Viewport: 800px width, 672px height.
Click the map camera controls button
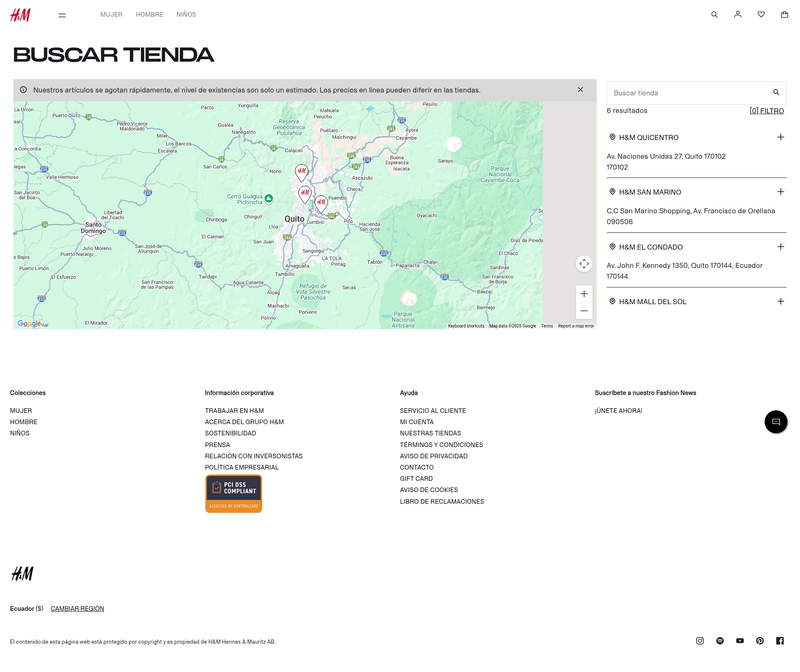[584, 264]
